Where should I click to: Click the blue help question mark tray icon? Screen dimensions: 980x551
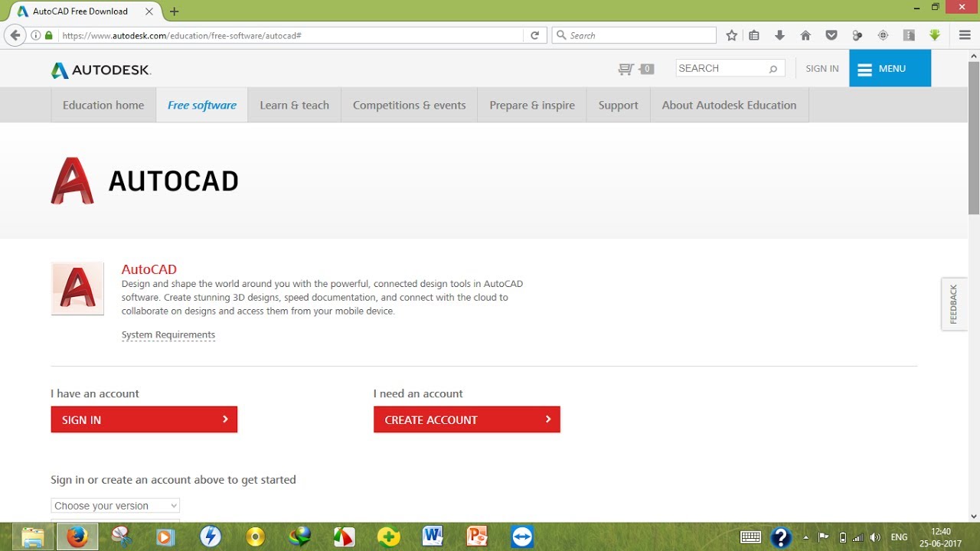click(x=781, y=537)
